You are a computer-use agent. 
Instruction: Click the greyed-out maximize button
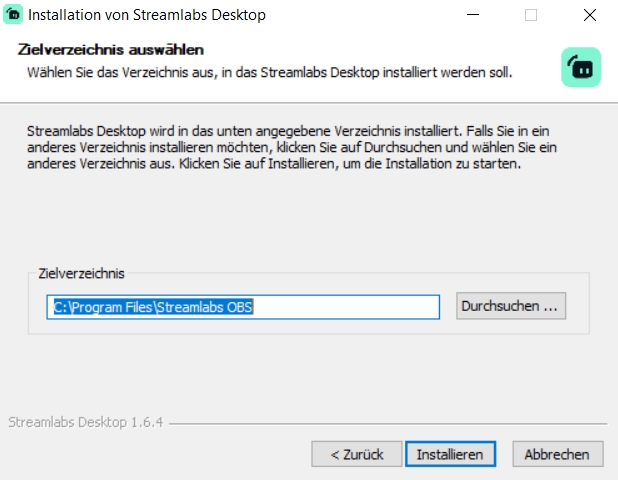click(531, 16)
